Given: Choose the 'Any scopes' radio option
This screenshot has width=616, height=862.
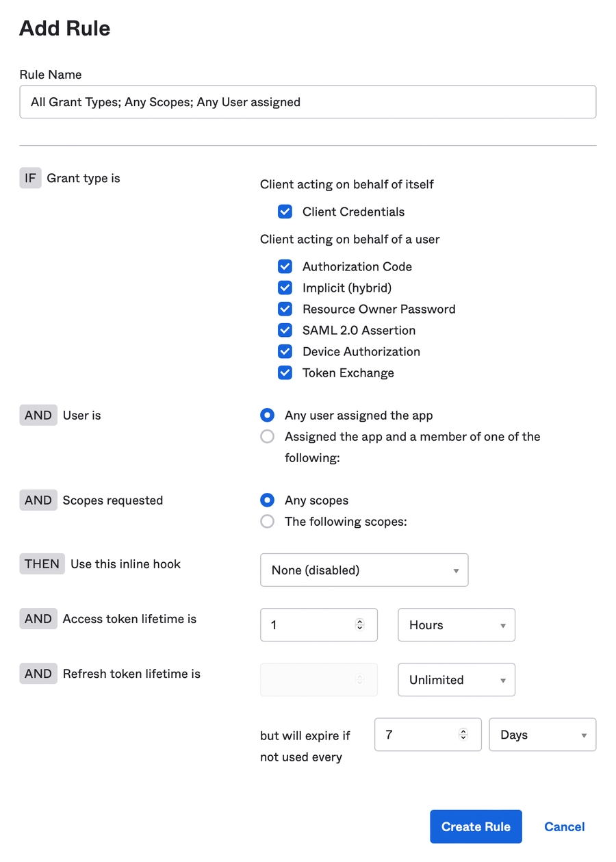Looking at the screenshot, I should click(x=268, y=500).
